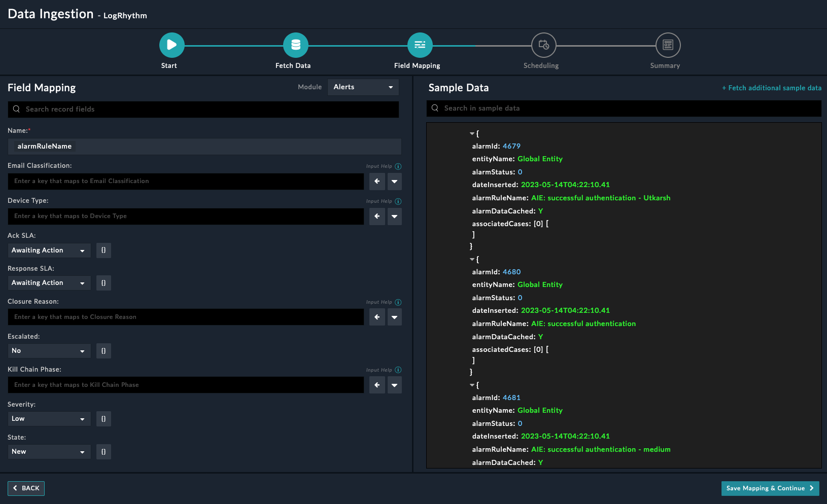Screen dimensions: 827x504
Task: Go to the Field Mapping step
Action: (420, 45)
